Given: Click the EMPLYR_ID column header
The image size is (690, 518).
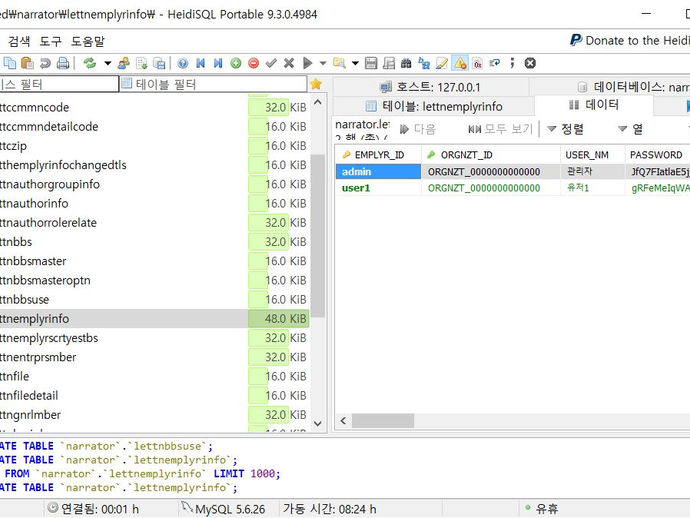Looking at the screenshot, I should click(378, 155).
